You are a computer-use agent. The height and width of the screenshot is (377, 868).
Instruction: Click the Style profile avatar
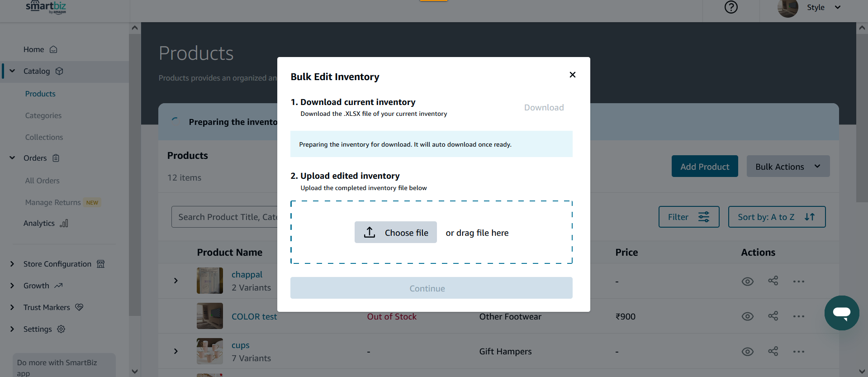coord(787,8)
